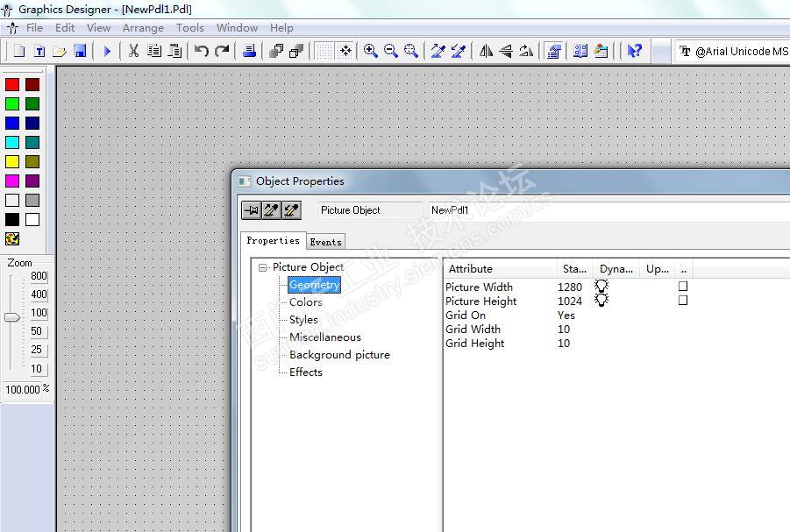Redo the last action
Image resolution: width=790 pixels, height=532 pixels.
click(x=222, y=51)
